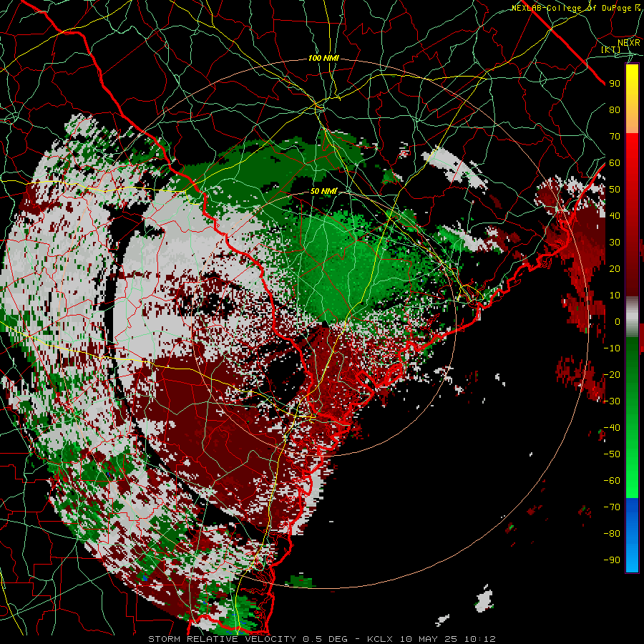Screen dimensions: 644x644
Task: Click the blue bottom segment of the color bar
Action: click(632, 535)
